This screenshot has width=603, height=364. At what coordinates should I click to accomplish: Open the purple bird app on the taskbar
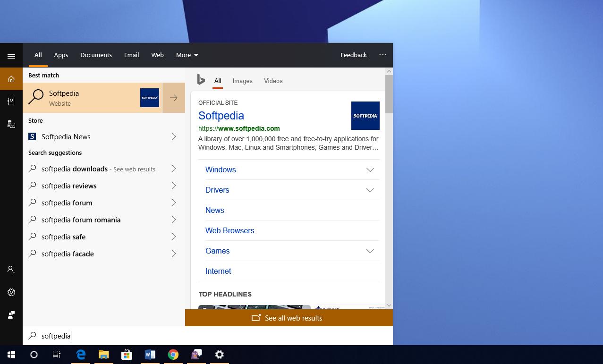pyautogui.click(x=196, y=355)
